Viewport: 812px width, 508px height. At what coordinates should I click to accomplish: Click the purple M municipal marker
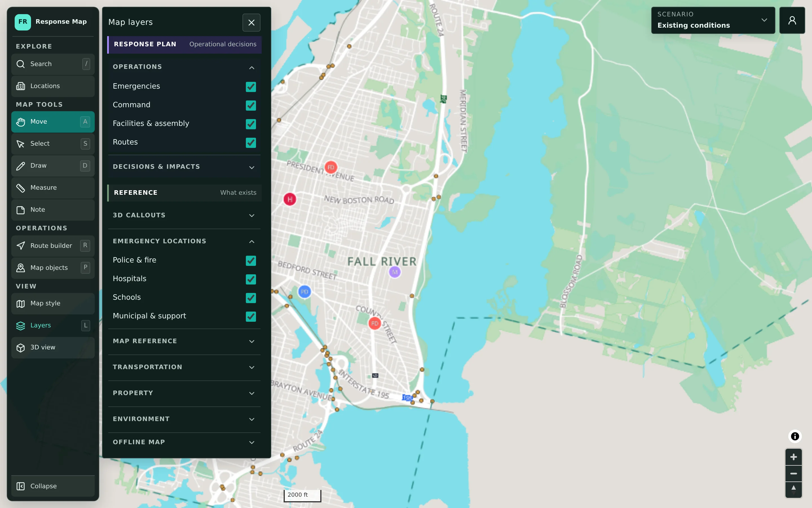tap(395, 272)
